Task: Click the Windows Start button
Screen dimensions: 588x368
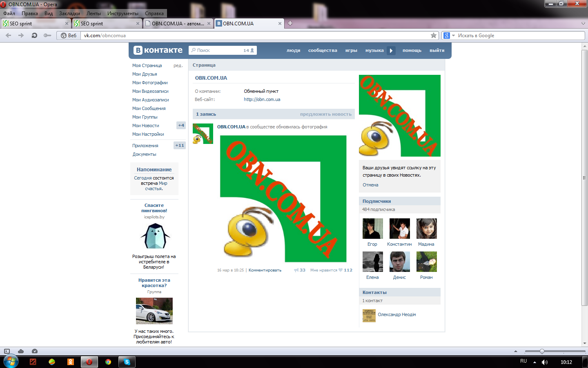Action: (11, 361)
